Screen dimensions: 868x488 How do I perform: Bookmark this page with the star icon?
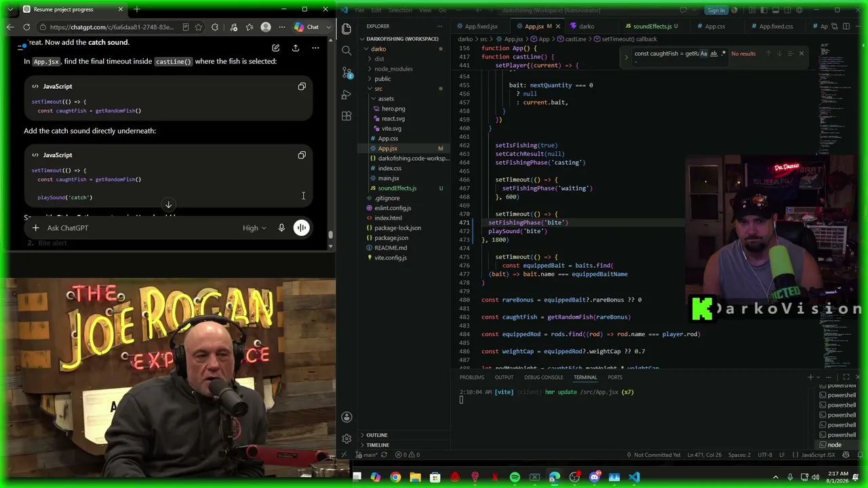pyautogui.click(x=199, y=27)
